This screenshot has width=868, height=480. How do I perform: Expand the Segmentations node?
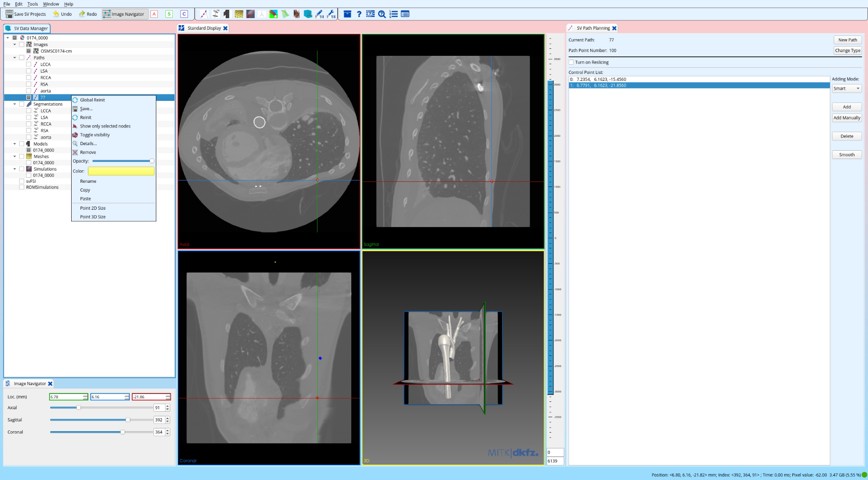pyautogui.click(x=14, y=104)
